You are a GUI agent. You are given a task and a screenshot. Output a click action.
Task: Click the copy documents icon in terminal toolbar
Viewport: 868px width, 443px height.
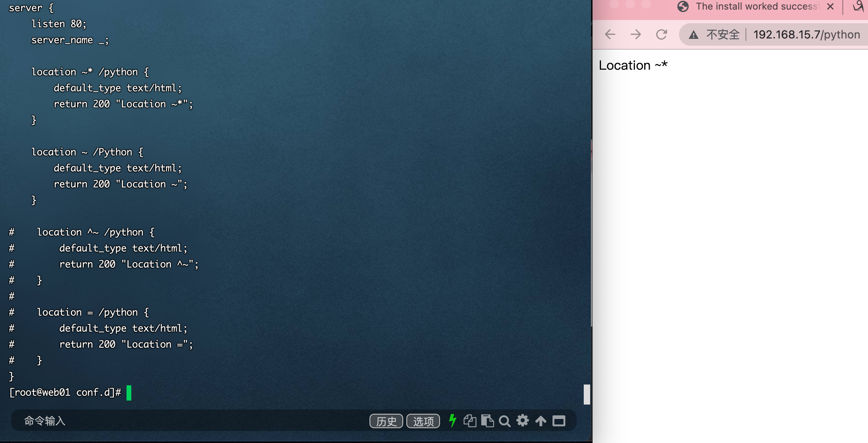pos(470,421)
